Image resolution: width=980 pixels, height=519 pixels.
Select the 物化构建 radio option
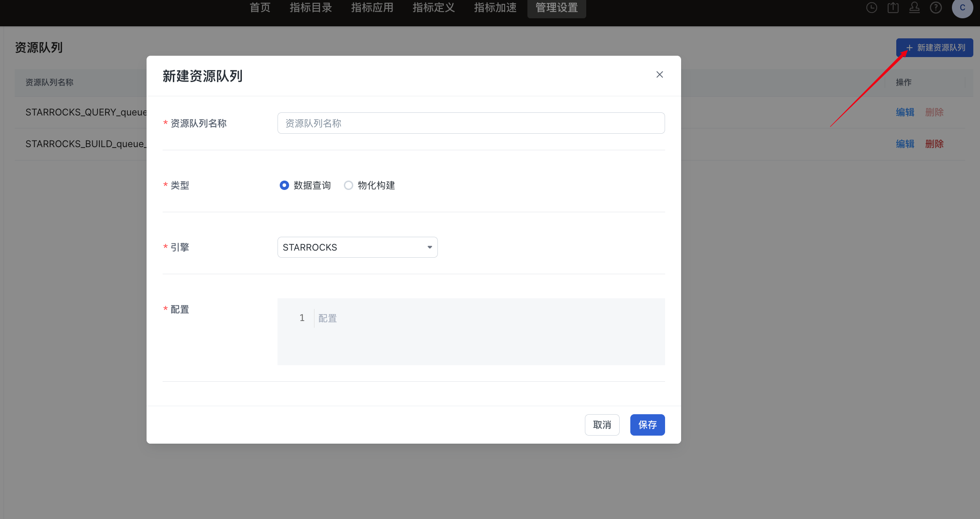pyautogui.click(x=348, y=185)
